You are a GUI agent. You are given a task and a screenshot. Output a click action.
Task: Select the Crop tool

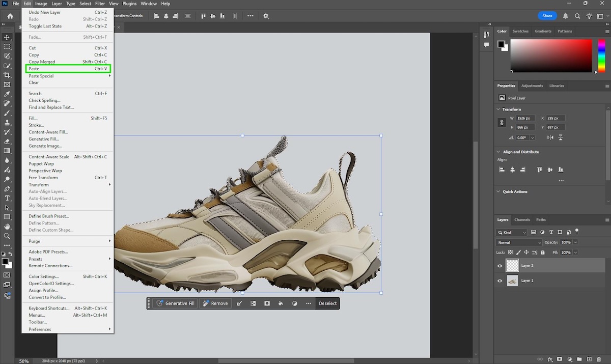tap(7, 75)
